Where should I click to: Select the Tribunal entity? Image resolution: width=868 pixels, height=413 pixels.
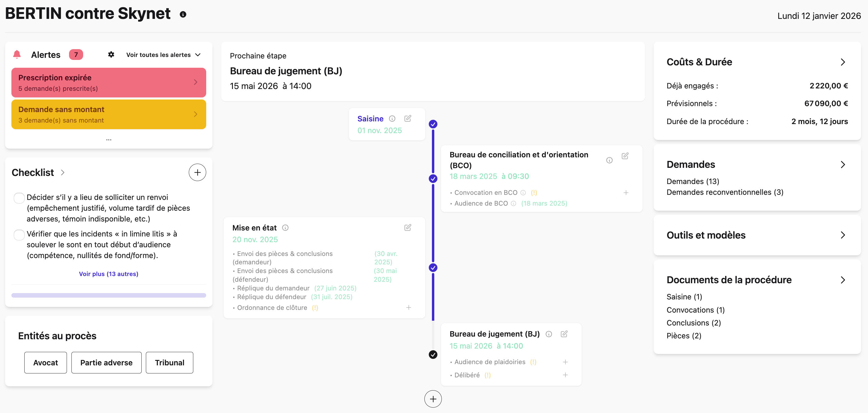tap(169, 363)
